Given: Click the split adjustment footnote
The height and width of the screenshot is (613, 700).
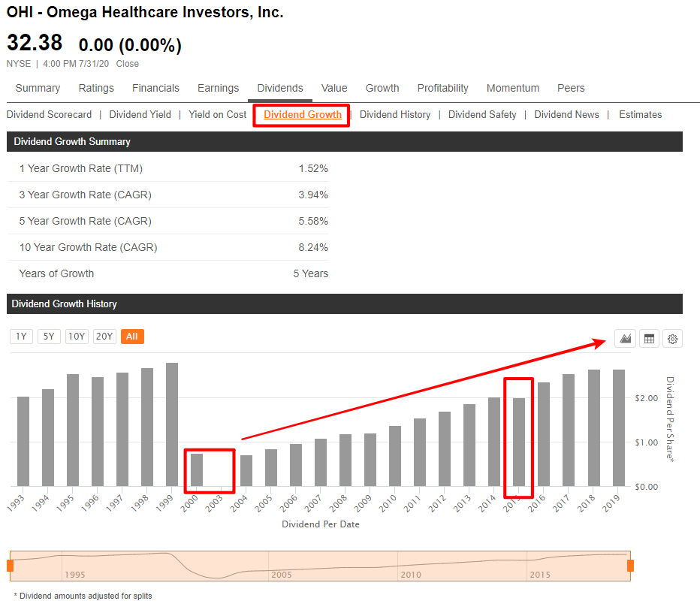Looking at the screenshot, I should [83, 596].
